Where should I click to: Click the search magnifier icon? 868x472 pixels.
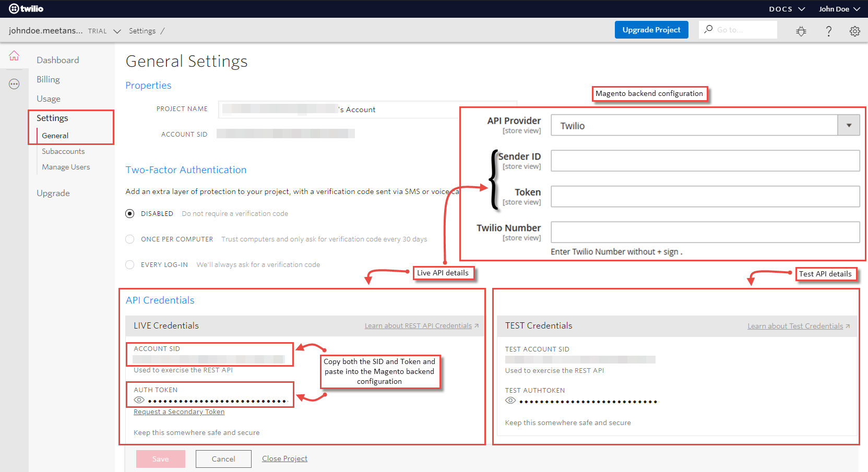coord(708,29)
